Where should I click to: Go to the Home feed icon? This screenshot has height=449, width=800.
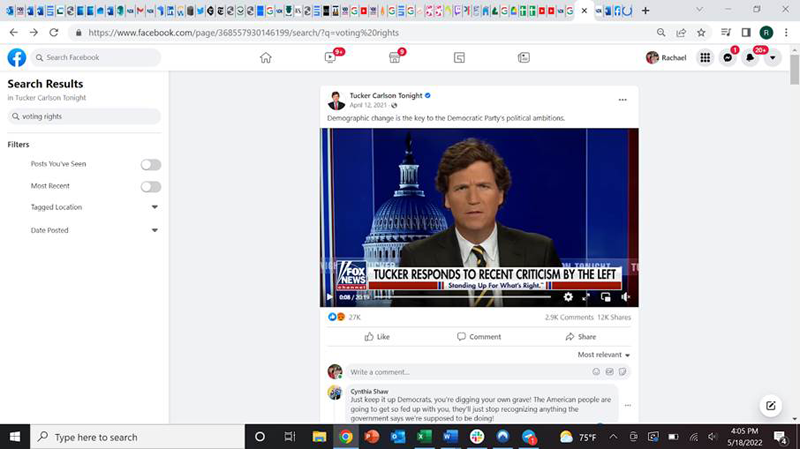265,58
